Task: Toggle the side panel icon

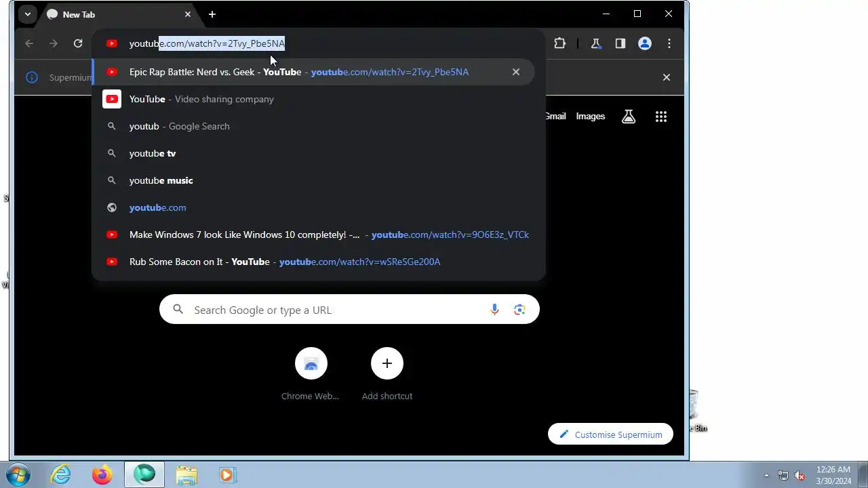Action: [620, 43]
